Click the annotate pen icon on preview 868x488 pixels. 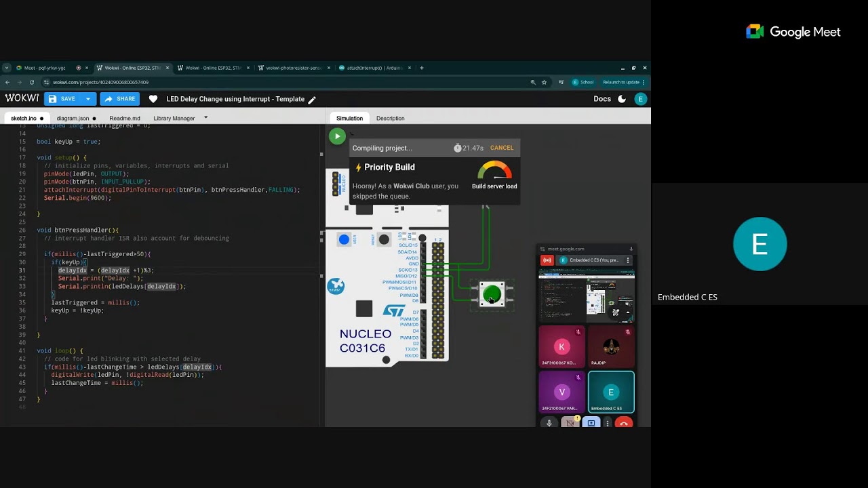[x=616, y=312]
